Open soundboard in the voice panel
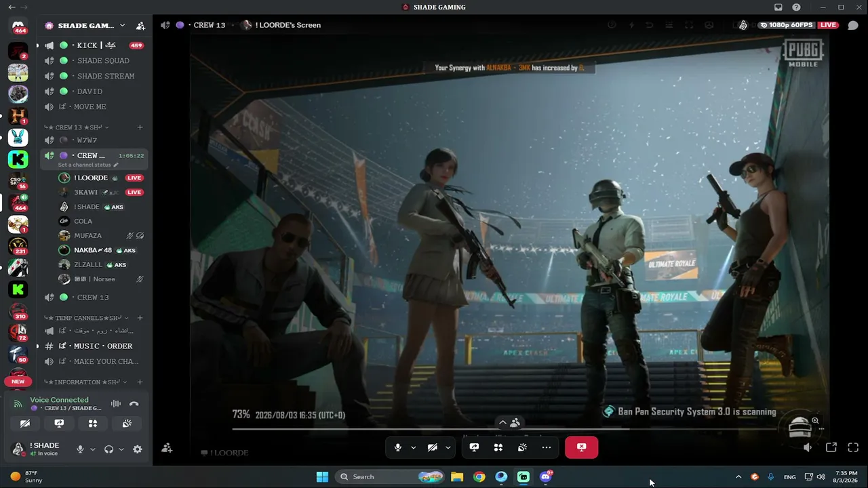Image resolution: width=868 pixels, height=488 pixels. pyautogui.click(x=127, y=424)
